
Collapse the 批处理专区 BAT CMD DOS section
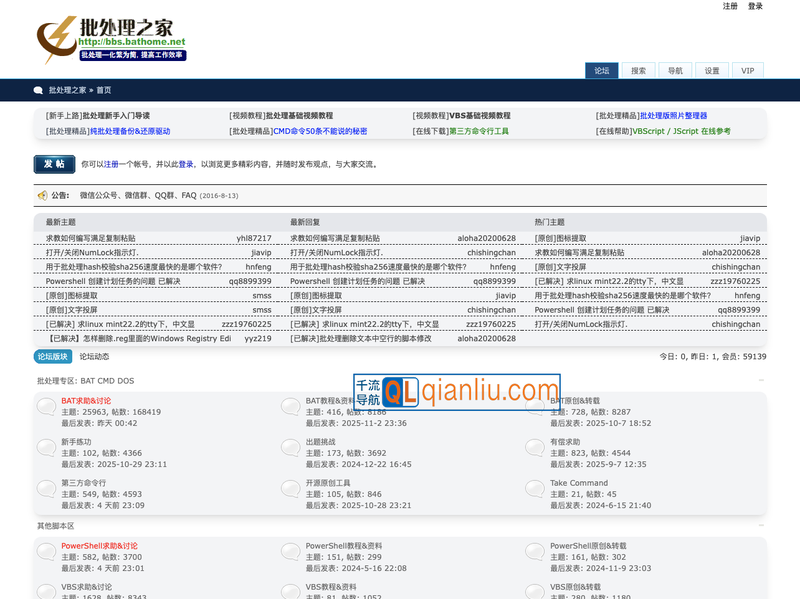pyautogui.click(x=761, y=381)
